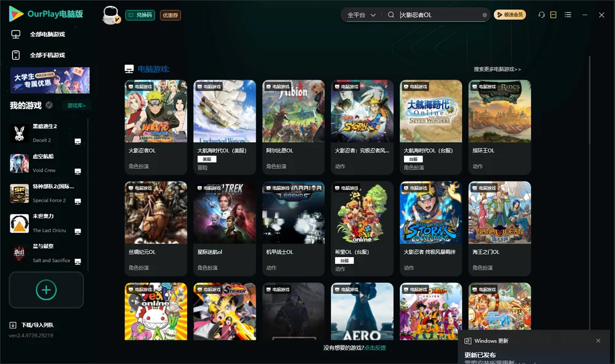Click the PC badge beside Deceit 2
This screenshot has width=615, height=364.
[77, 141]
